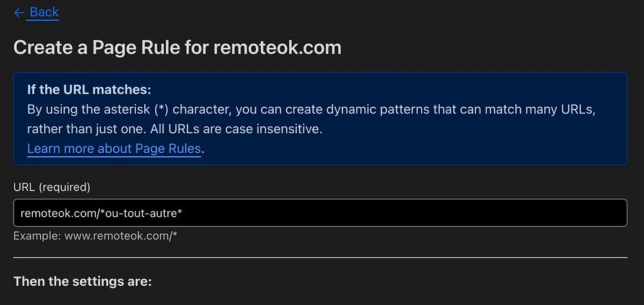Click the Example www.remoteok.com/* hint text
The width and height of the screenshot is (644, 305).
pyautogui.click(x=95, y=236)
